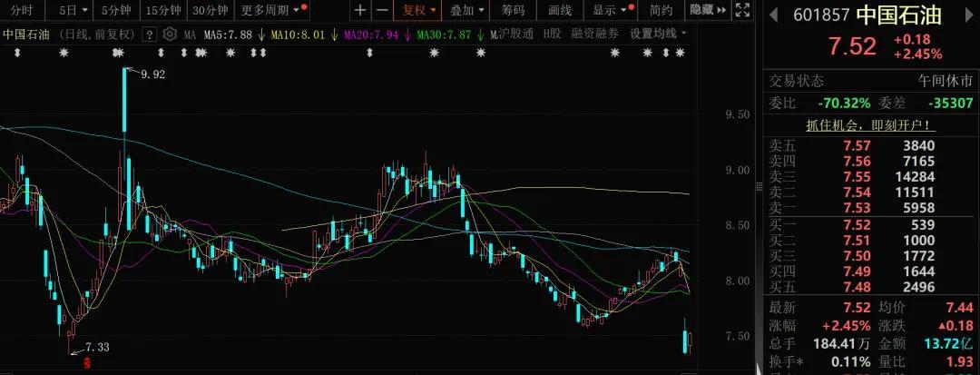Switch to the 分时 intraday tab

22,11
